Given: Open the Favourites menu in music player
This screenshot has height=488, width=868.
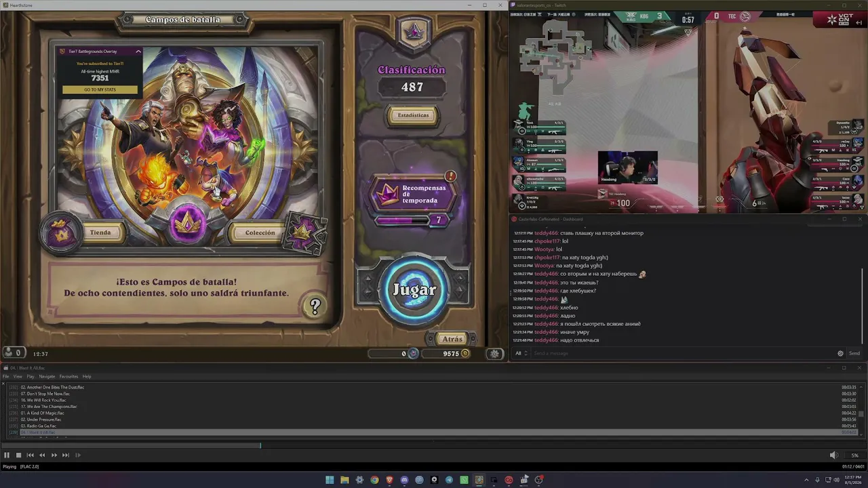Looking at the screenshot, I should pos(68,376).
